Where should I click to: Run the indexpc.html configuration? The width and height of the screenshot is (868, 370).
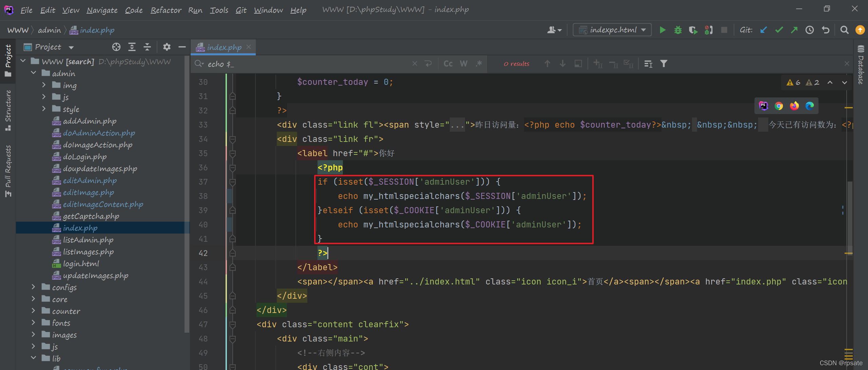(x=662, y=30)
